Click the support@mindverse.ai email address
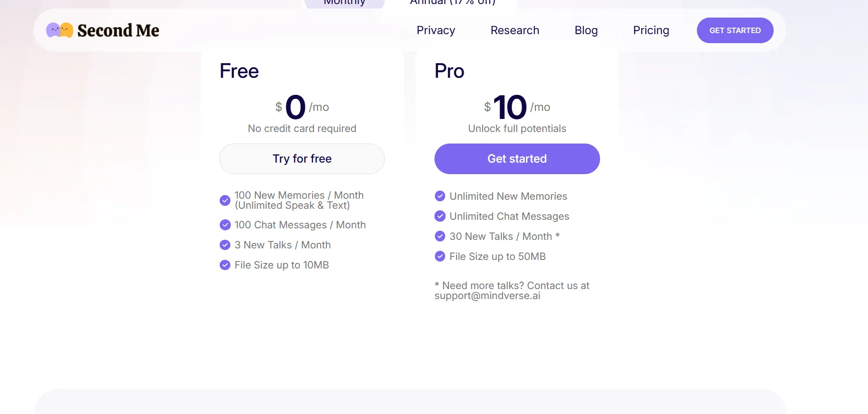The image size is (868, 414). pyautogui.click(x=487, y=296)
